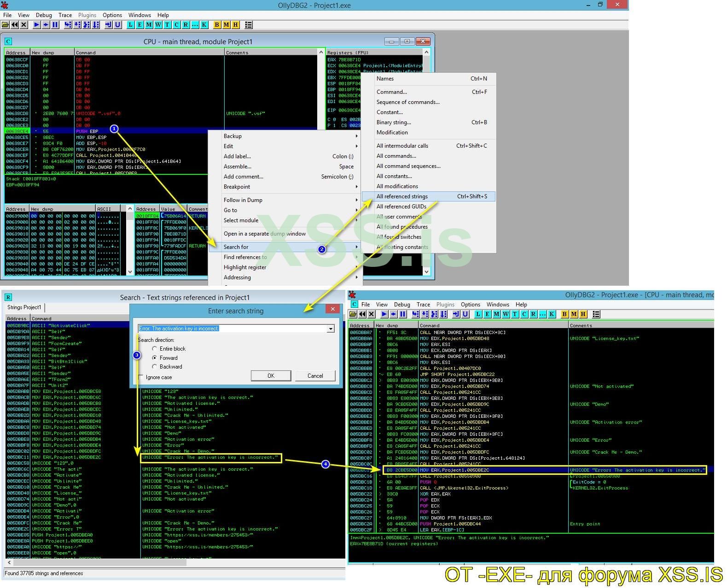The image size is (727, 588).
Task: Click Open file icon in maximized-CPU OllyDBG2 window toolbar
Action: click(x=353, y=314)
